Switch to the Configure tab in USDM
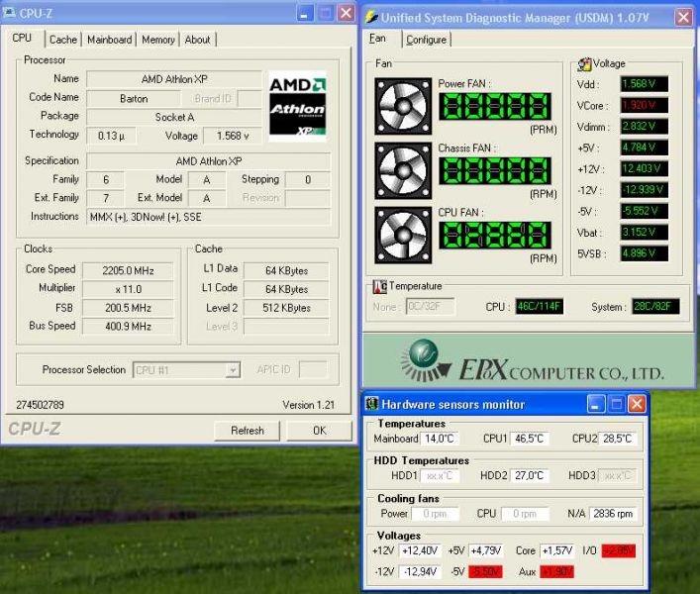 pyautogui.click(x=427, y=40)
